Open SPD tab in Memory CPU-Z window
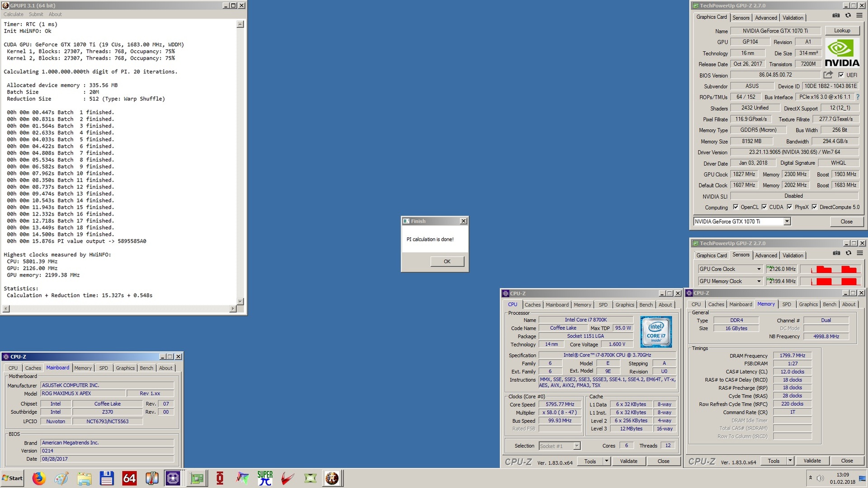The width and height of the screenshot is (868, 488). [787, 305]
